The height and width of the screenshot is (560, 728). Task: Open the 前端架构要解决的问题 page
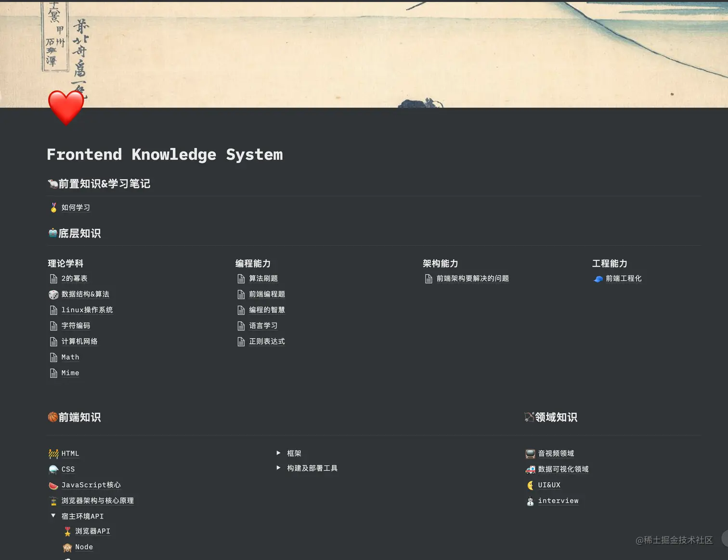[473, 279]
